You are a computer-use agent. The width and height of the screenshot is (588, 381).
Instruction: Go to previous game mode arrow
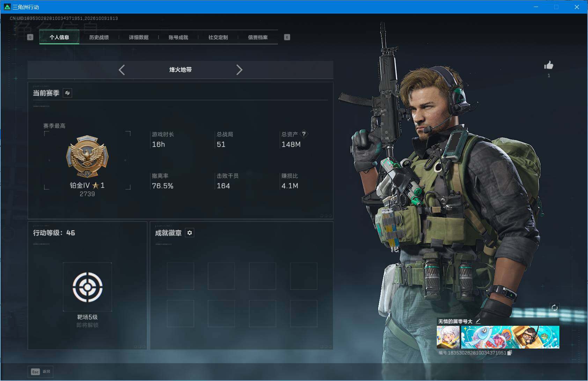point(122,70)
